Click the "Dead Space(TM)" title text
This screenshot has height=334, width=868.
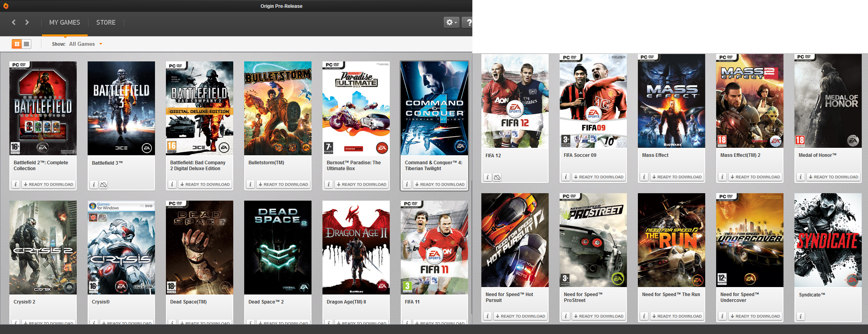tap(189, 302)
